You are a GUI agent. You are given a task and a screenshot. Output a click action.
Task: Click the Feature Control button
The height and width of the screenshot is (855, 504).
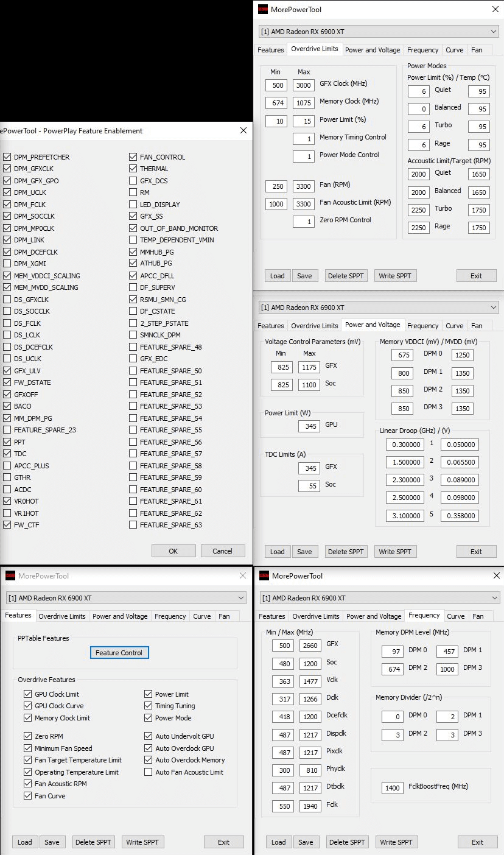point(119,653)
